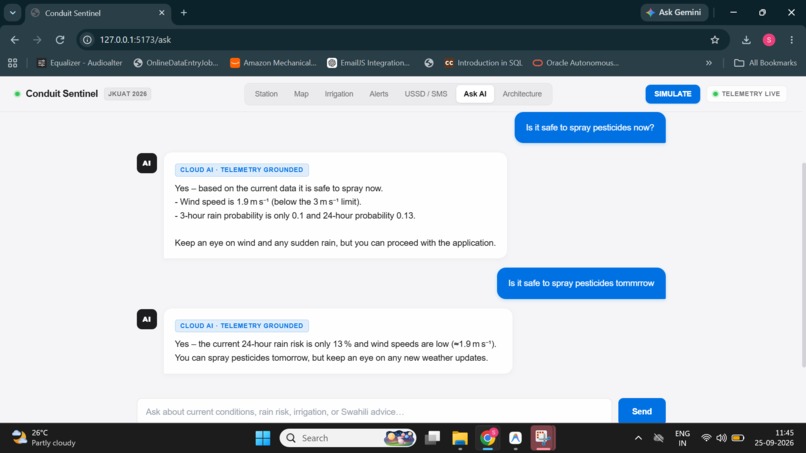View site information icon in address bar
Image resolution: width=806 pixels, height=453 pixels.
87,40
